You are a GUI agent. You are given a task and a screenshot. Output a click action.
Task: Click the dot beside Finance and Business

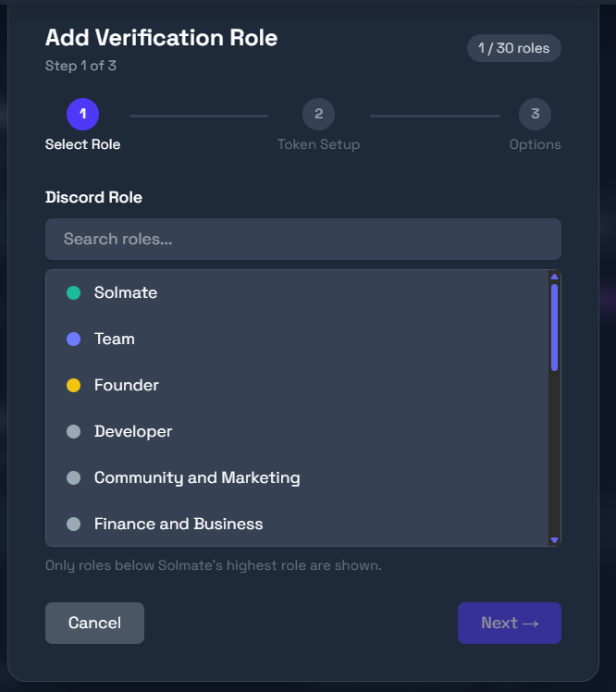pos(74,525)
